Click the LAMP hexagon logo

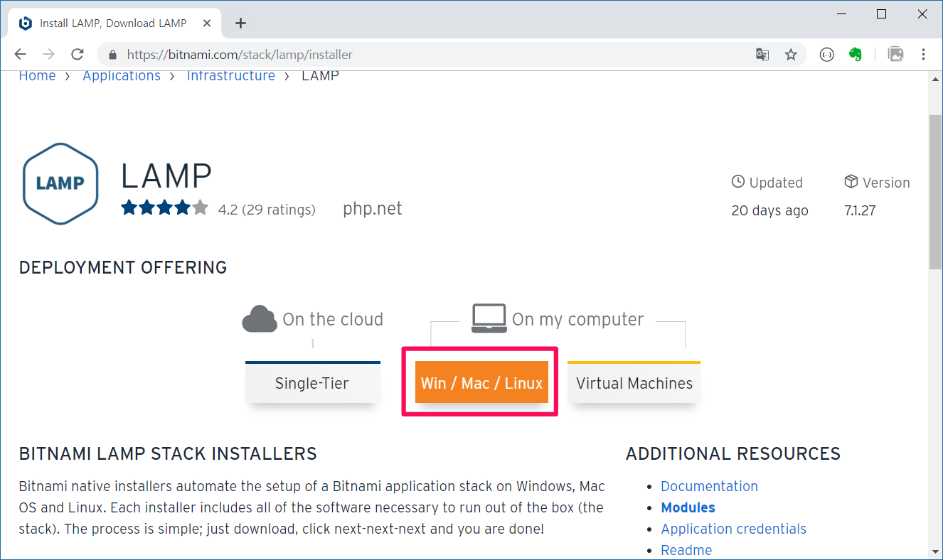[x=60, y=183]
